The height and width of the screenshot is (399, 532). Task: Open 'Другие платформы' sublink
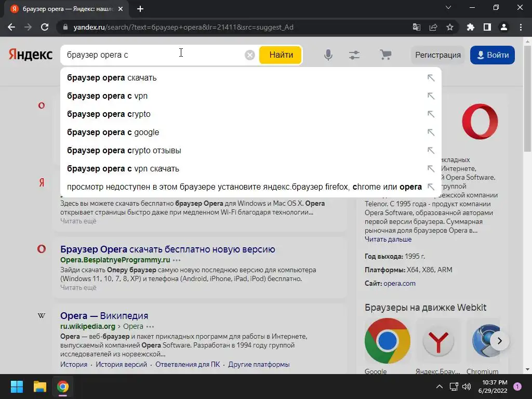coord(259,364)
